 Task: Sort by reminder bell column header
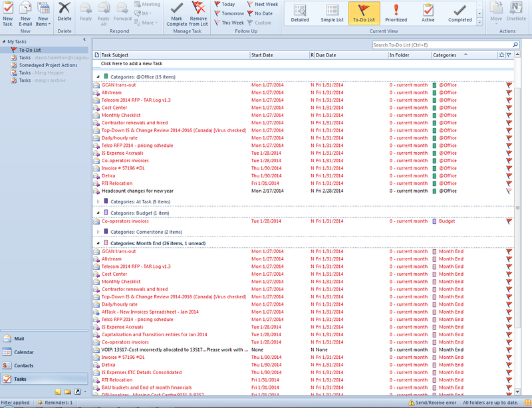tap(501, 55)
